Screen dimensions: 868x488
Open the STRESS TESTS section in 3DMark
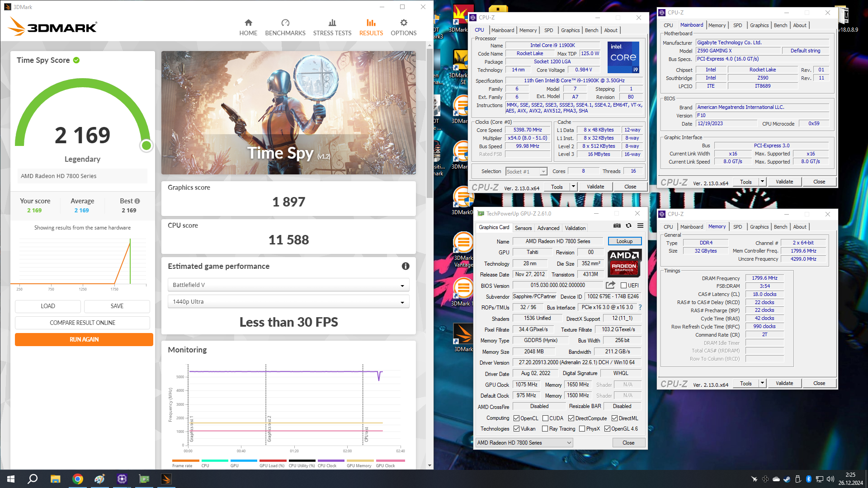(332, 28)
